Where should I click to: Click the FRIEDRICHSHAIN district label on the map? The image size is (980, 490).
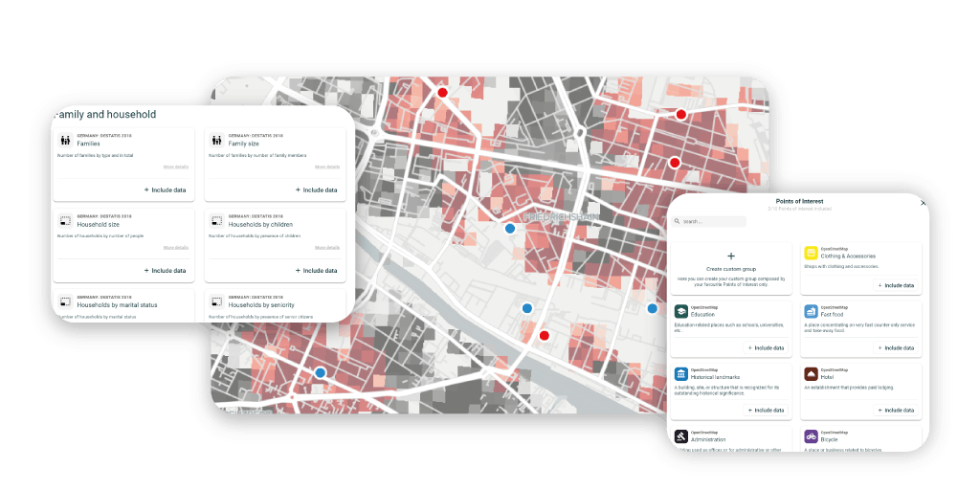[x=561, y=217]
